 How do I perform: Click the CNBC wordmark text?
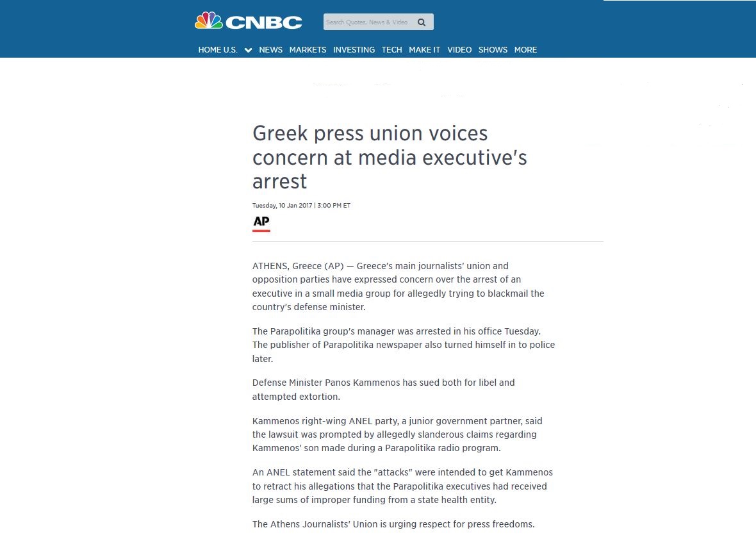[x=264, y=22]
